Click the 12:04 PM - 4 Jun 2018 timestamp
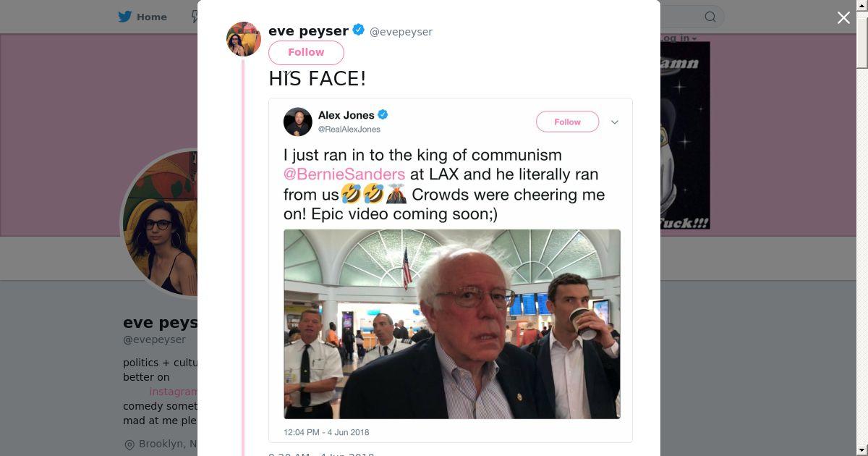Image resolution: width=868 pixels, height=456 pixels. 326,432
